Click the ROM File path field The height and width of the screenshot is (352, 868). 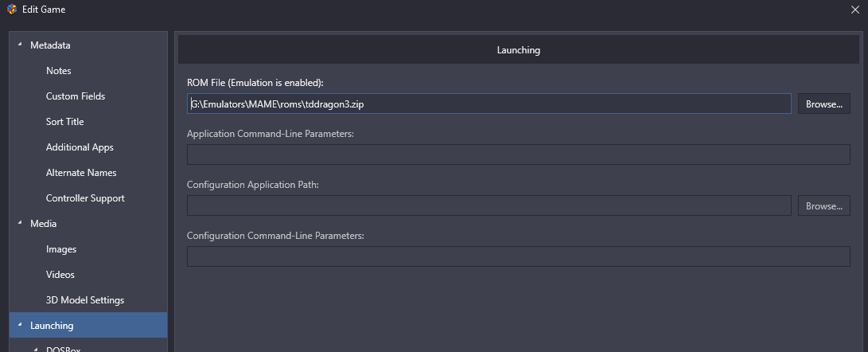pos(488,104)
